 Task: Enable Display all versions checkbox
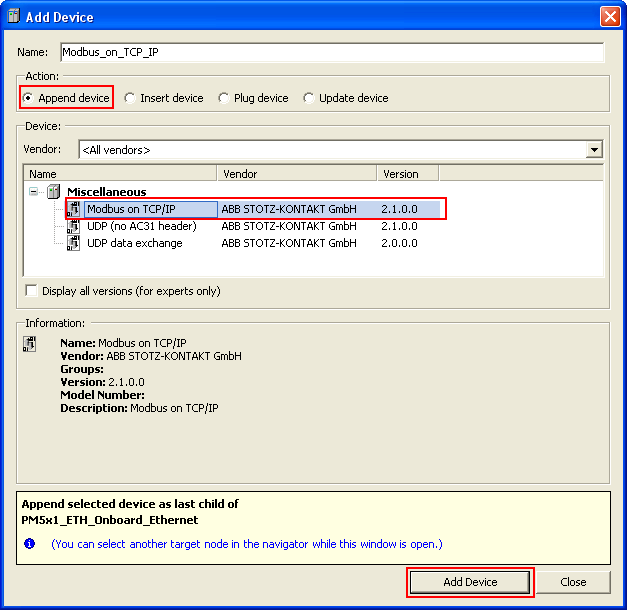(x=32, y=291)
